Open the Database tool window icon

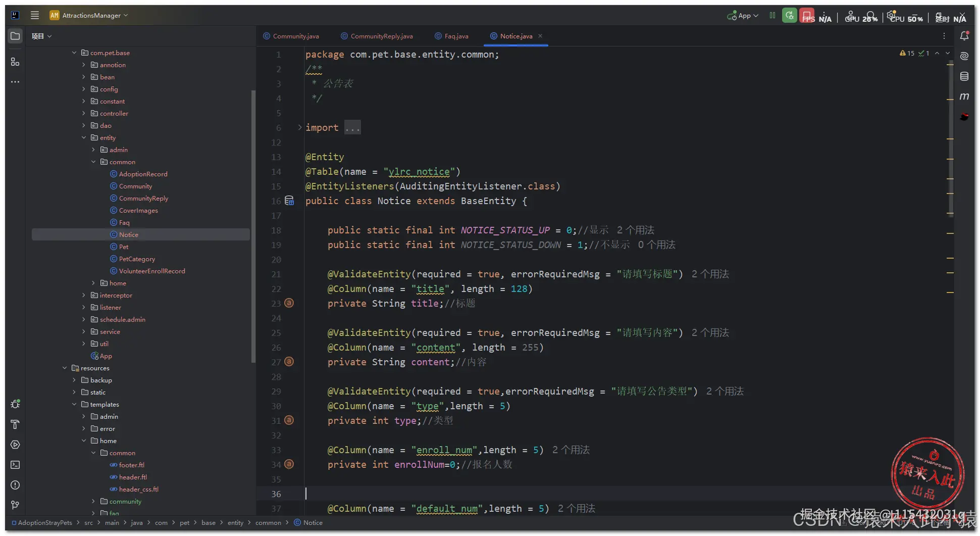click(964, 76)
